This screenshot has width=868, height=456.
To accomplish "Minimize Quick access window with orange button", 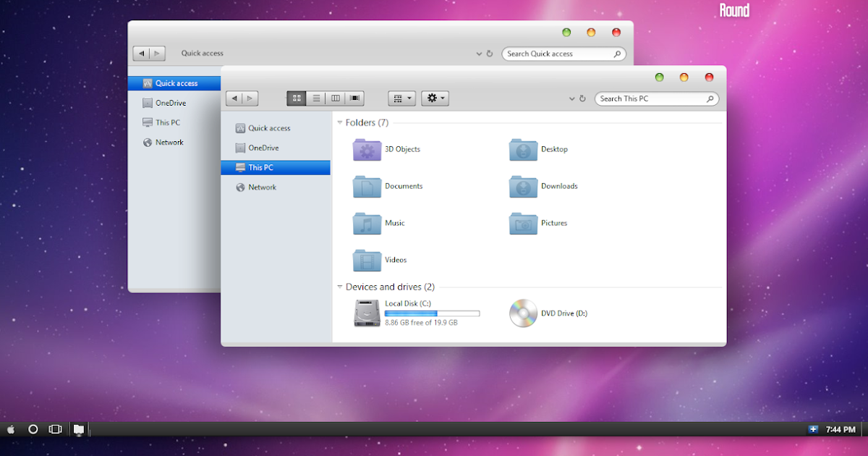I will tap(591, 33).
